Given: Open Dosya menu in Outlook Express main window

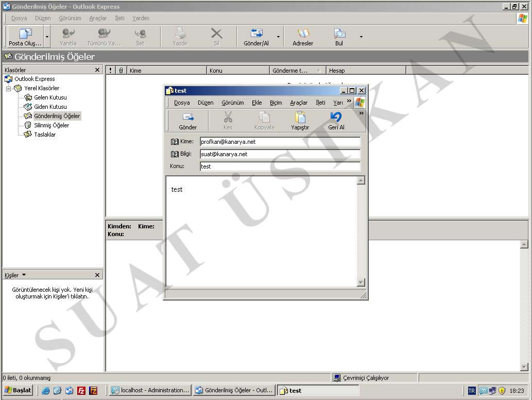Looking at the screenshot, I should point(19,18).
